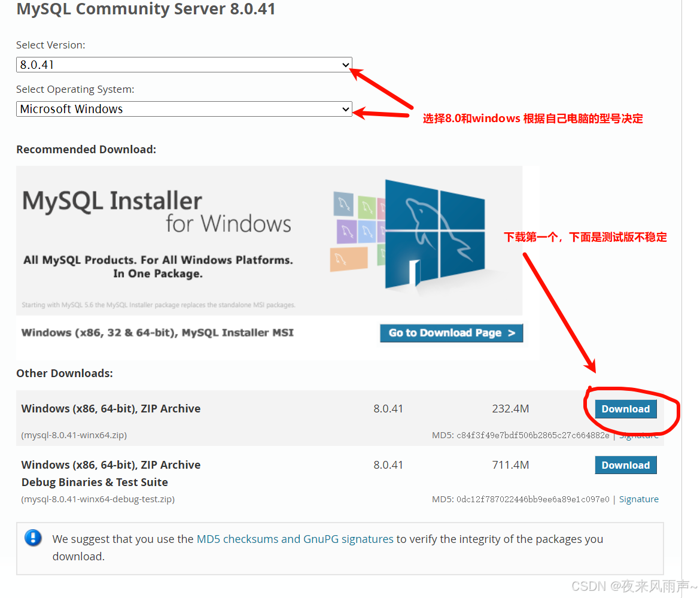The width and height of the screenshot is (700, 598).
Task: Click the MySQL Installer for Windows banner image
Action: click(269, 241)
